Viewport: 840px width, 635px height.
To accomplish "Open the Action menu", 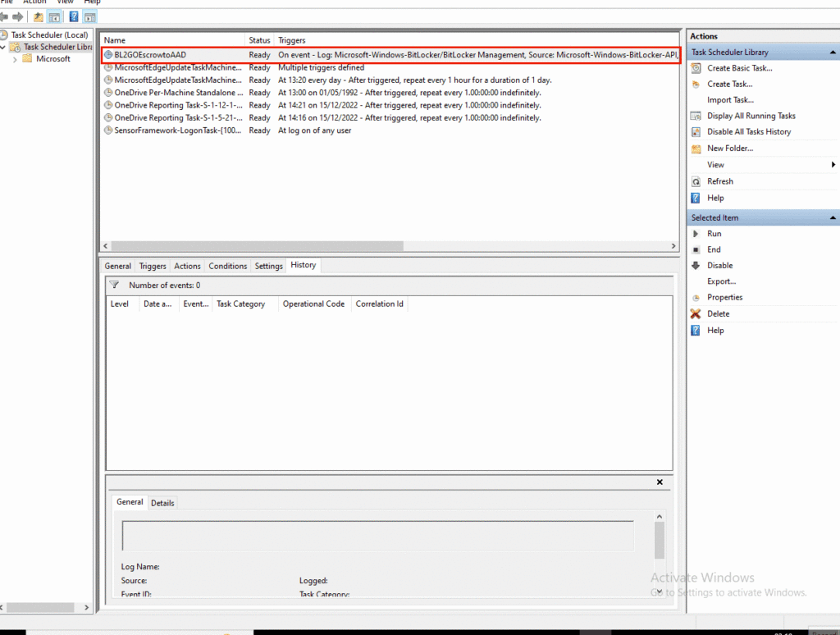I will [x=34, y=2].
